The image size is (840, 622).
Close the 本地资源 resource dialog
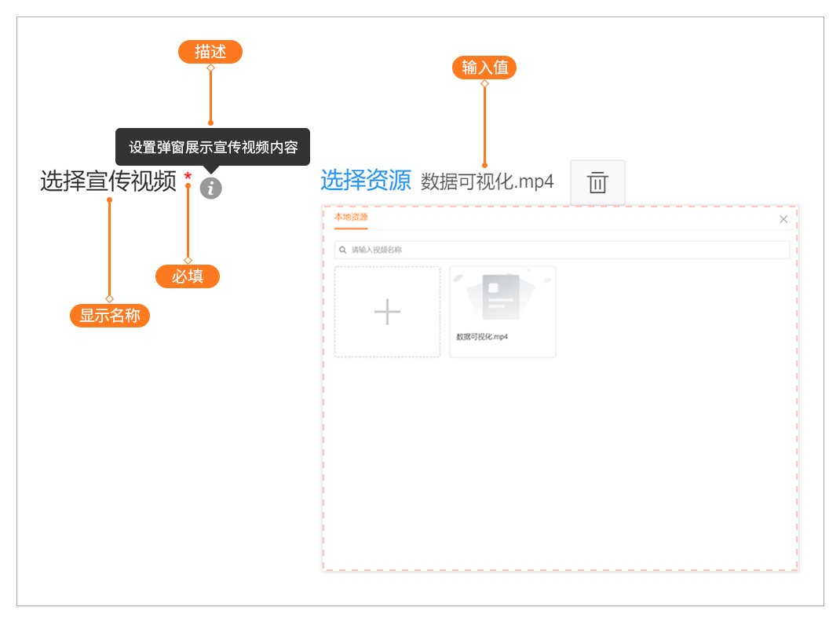pyautogui.click(x=783, y=219)
